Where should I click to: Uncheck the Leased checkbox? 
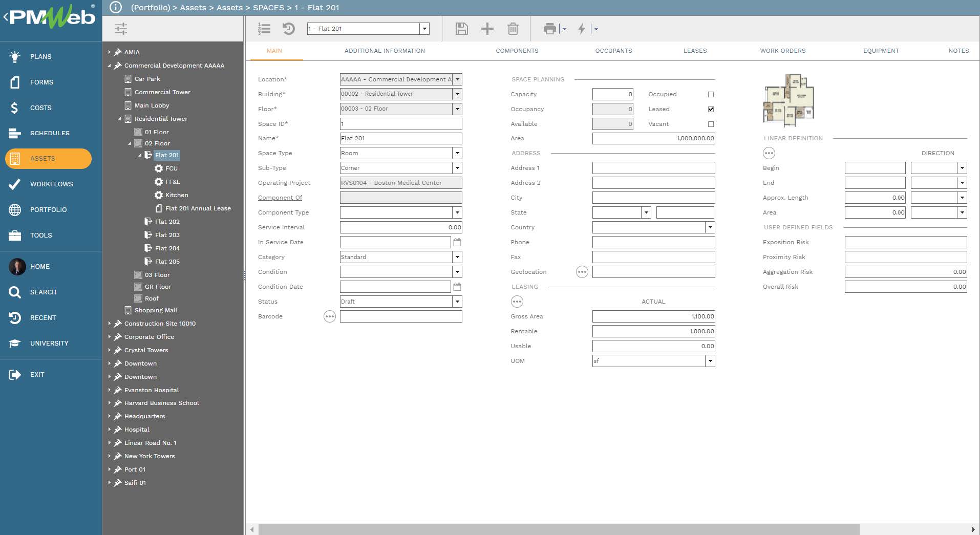click(711, 110)
